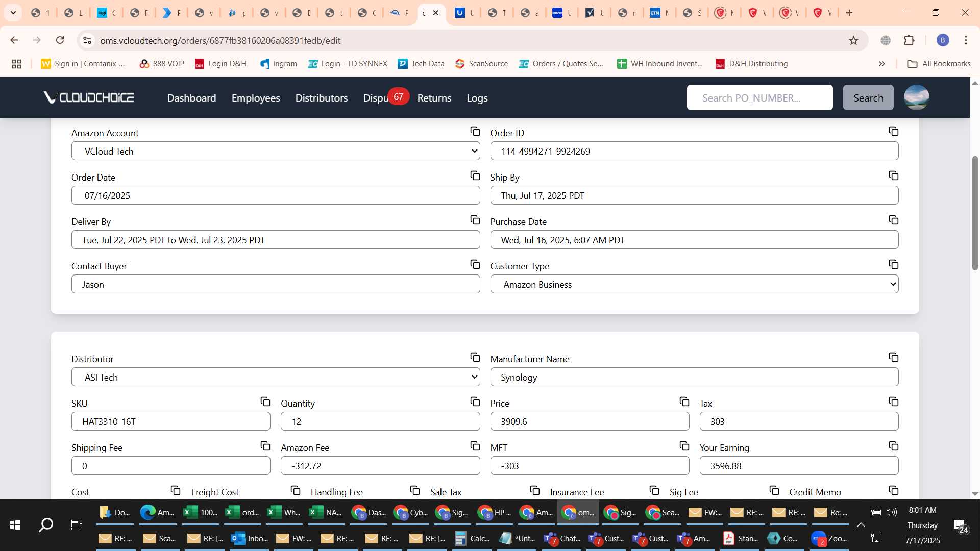This screenshot has width=980, height=551.
Task: Open the Login D&H bookmark
Action: [220, 64]
